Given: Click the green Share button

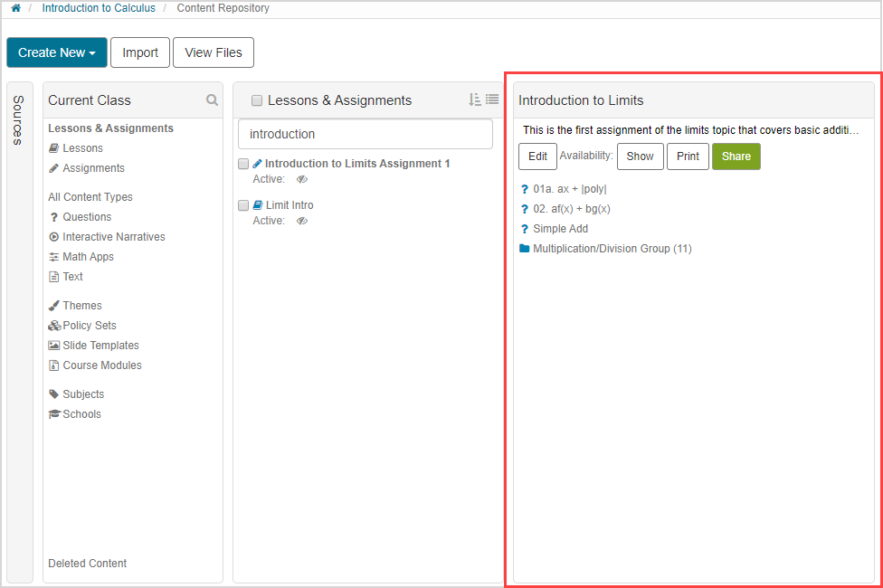Looking at the screenshot, I should coord(736,156).
